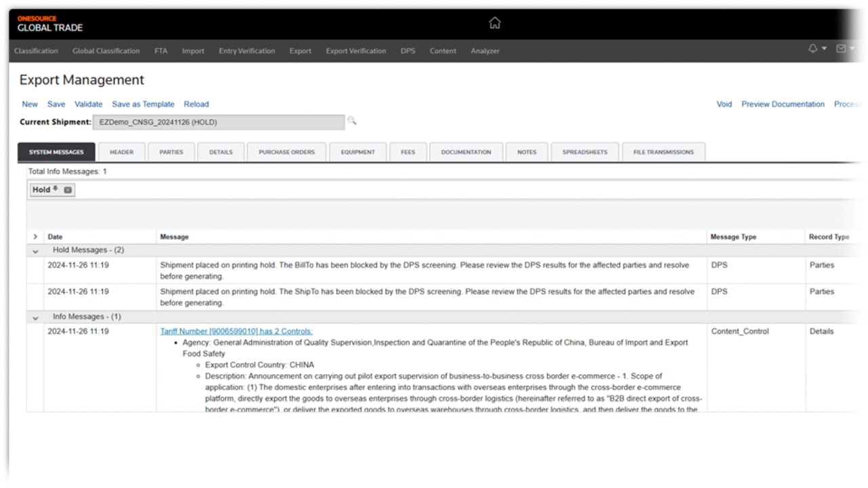Toggle sort arrow on Hold chip
The image size is (868, 488).
coord(56,190)
